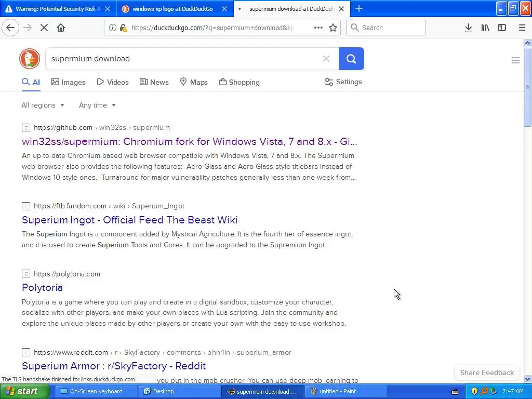Select the Images results tab
The image size is (532, 399).
(68, 82)
